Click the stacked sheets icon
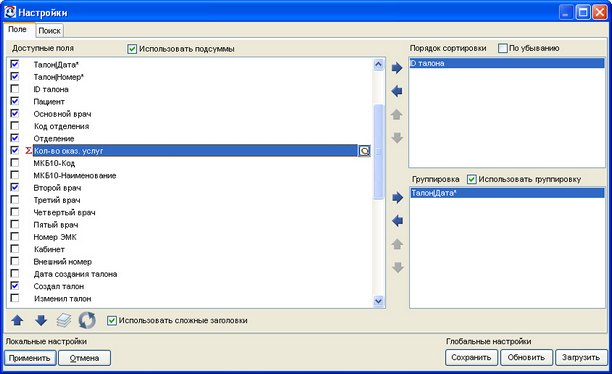Screen dimensions: 612x374 (64, 321)
